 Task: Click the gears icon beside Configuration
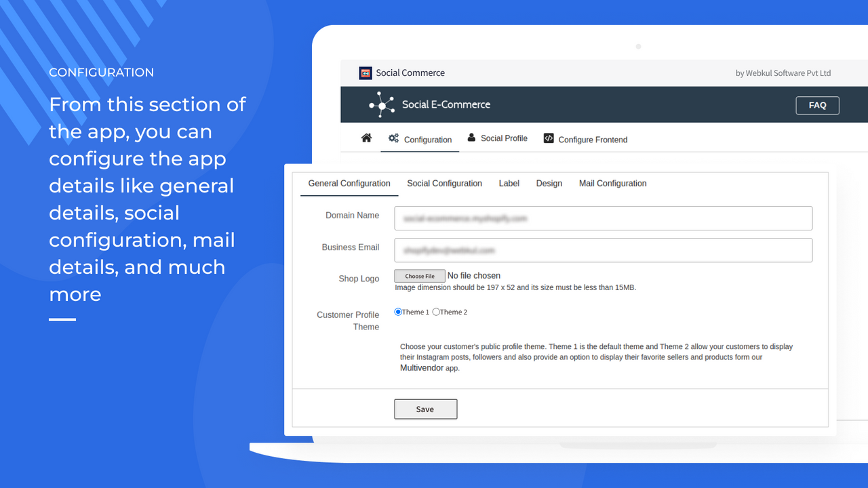tap(393, 138)
